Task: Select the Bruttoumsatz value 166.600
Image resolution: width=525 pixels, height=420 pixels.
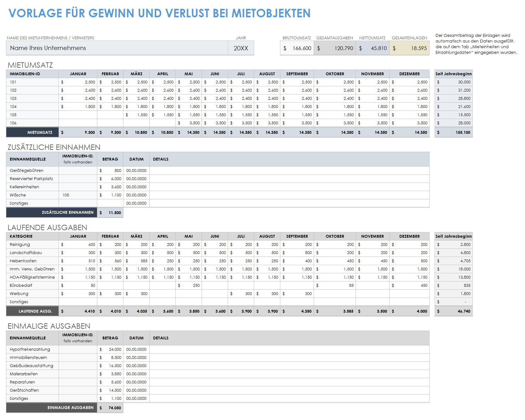Action: (x=297, y=48)
